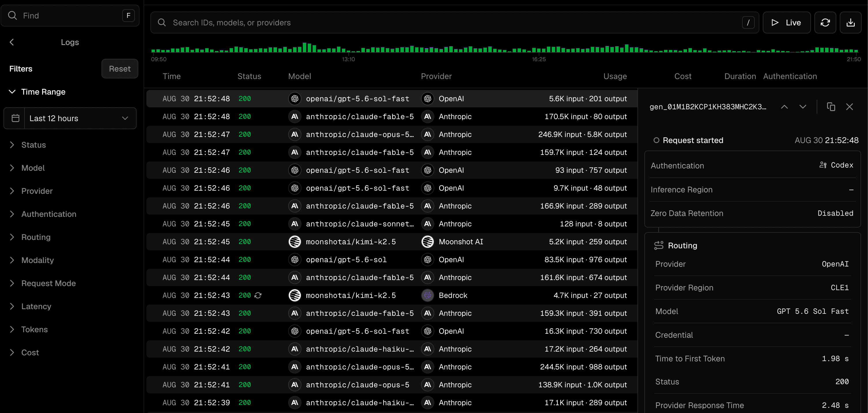Click the openai/gpt-5.6-sol model icon

[x=295, y=260]
